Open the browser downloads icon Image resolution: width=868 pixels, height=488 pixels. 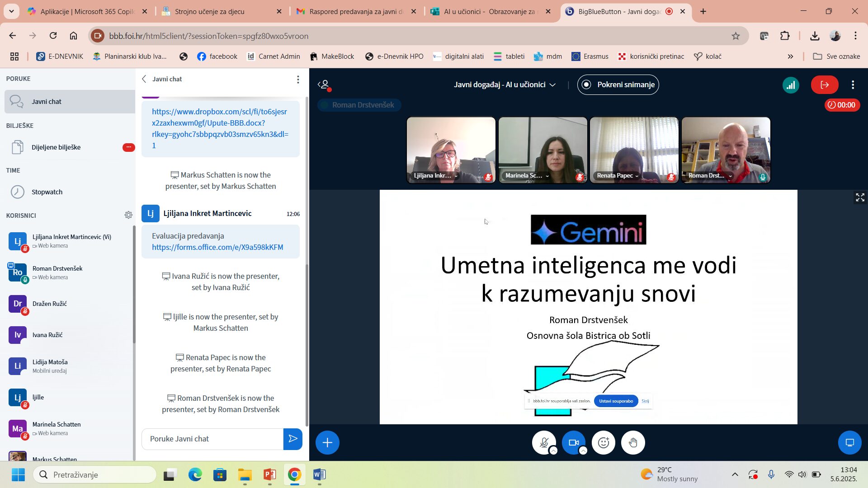[x=815, y=36]
